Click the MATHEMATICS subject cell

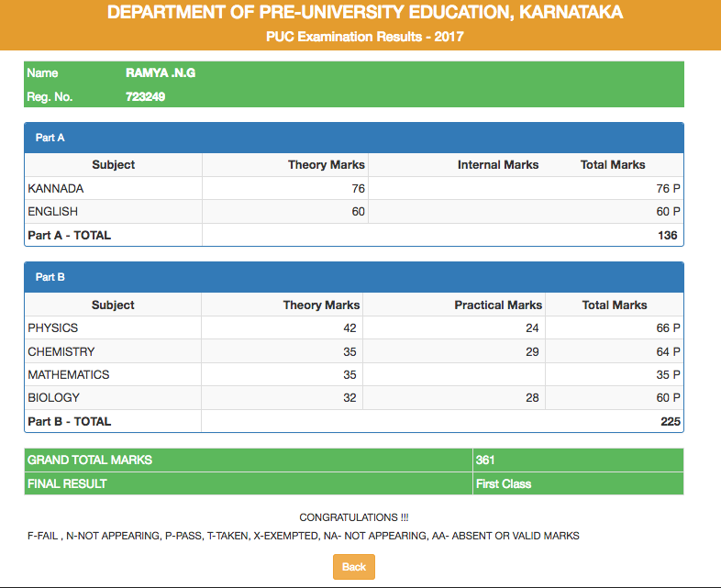(113, 374)
